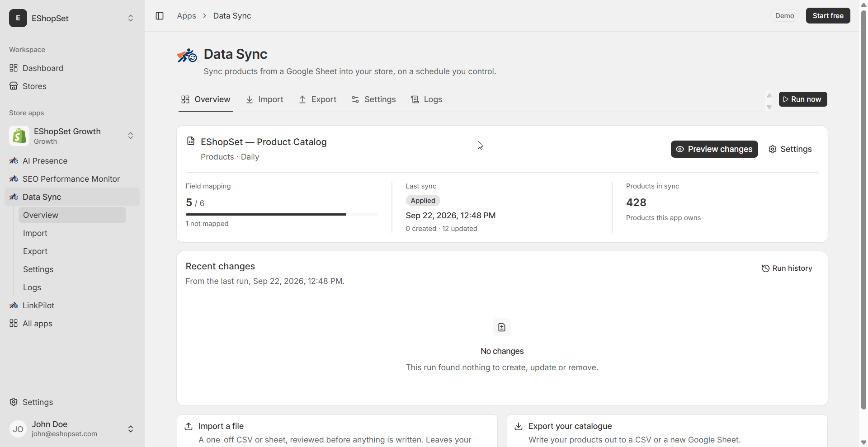Switch to the Logs tab

click(x=426, y=99)
